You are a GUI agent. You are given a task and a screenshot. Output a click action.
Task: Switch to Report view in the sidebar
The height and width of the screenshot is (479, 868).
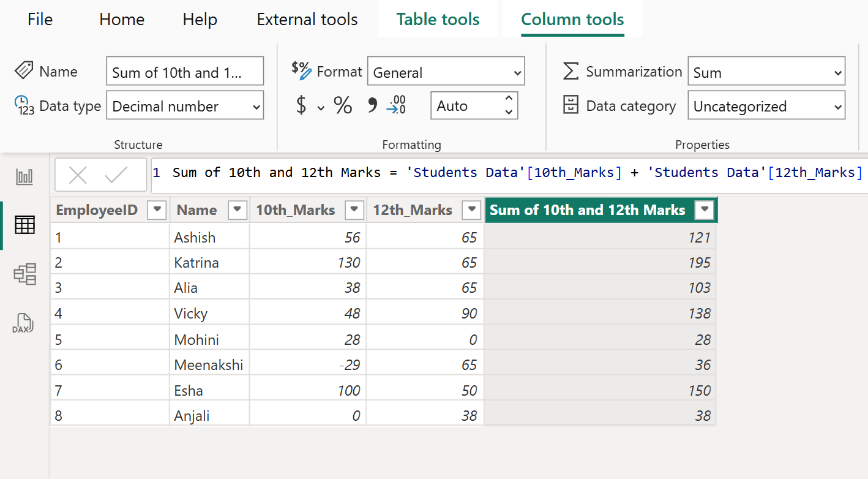(24, 176)
